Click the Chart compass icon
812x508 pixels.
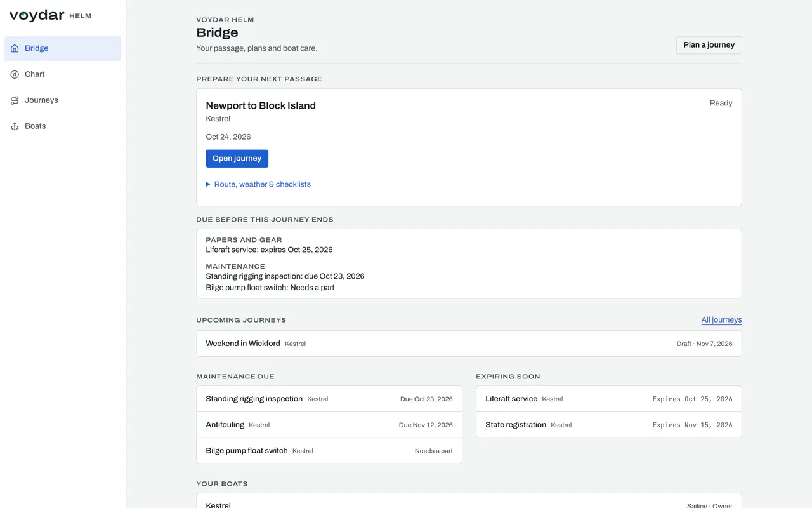(15, 74)
